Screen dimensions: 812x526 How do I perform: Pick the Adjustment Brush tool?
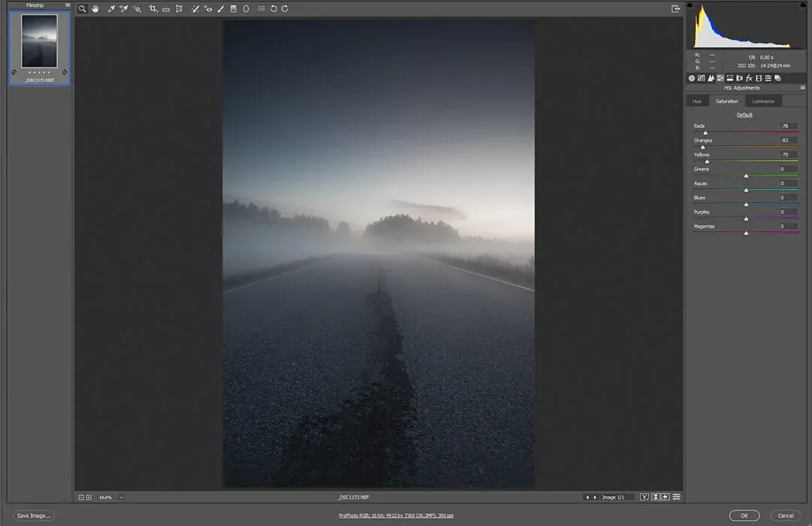(x=220, y=8)
